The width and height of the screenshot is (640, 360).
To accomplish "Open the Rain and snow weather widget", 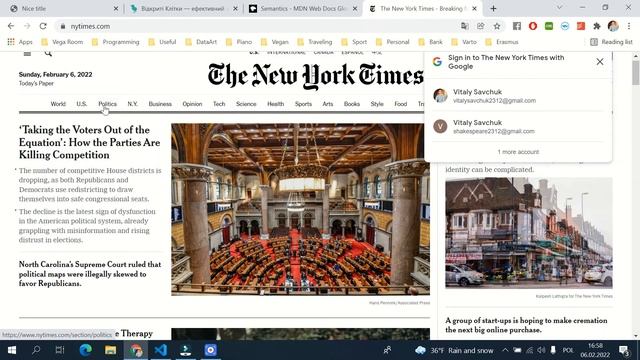I will tap(454, 350).
